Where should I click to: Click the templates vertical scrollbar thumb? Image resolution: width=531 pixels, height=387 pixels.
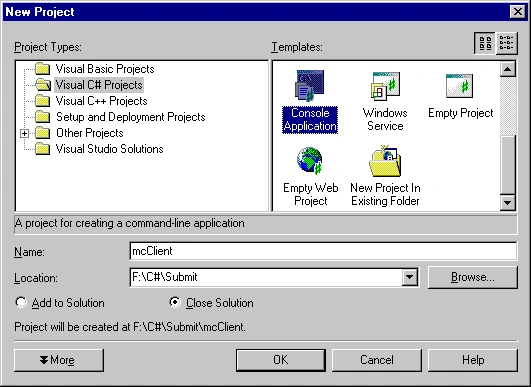click(x=507, y=165)
